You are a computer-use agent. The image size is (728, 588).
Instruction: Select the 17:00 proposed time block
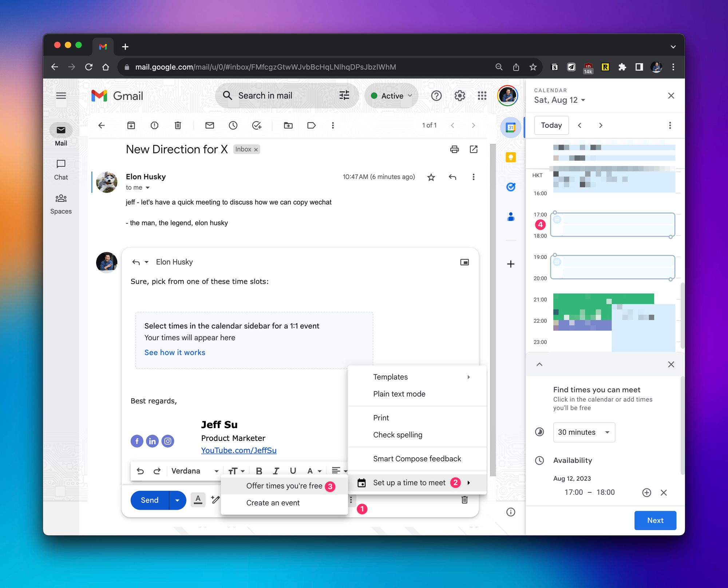(613, 225)
